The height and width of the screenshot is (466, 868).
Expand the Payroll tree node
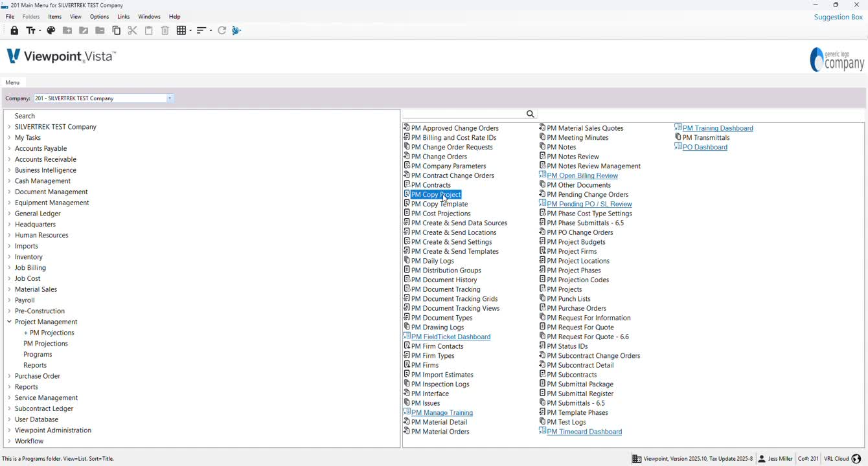coord(9,300)
